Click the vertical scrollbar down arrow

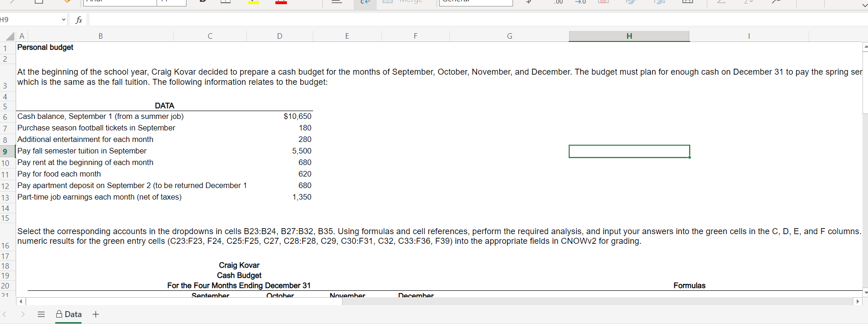[x=865, y=292]
